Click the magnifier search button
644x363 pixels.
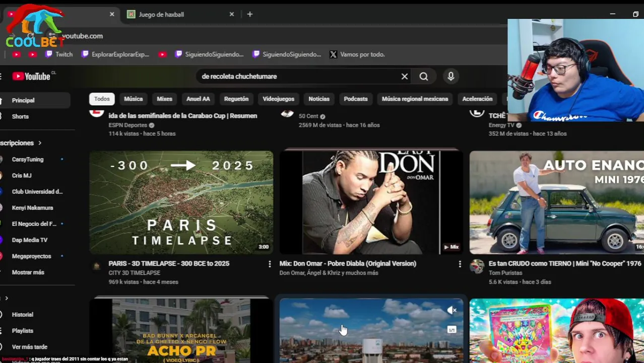424,76
